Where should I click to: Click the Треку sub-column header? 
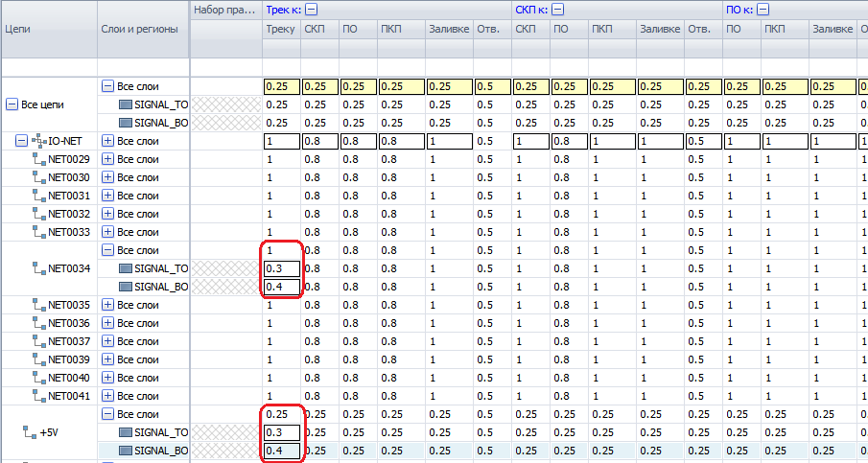click(x=281, y=30)
